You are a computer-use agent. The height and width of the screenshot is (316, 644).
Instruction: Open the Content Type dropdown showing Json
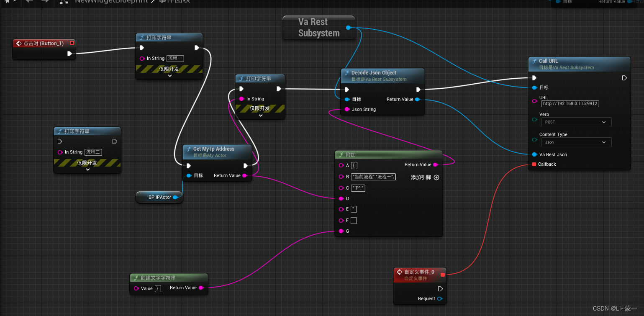tap(576, 142)
